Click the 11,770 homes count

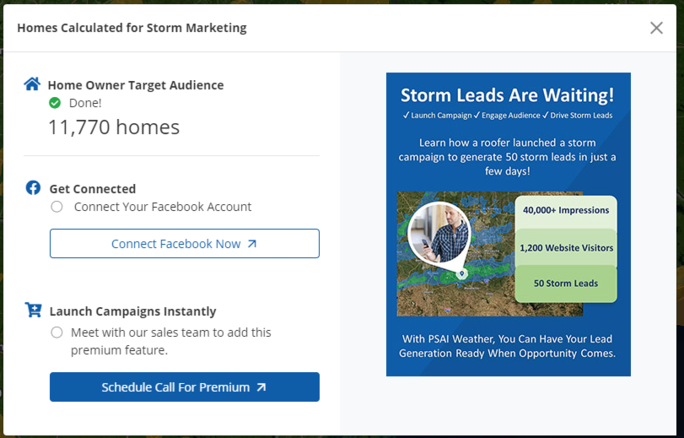coord(114,127)
